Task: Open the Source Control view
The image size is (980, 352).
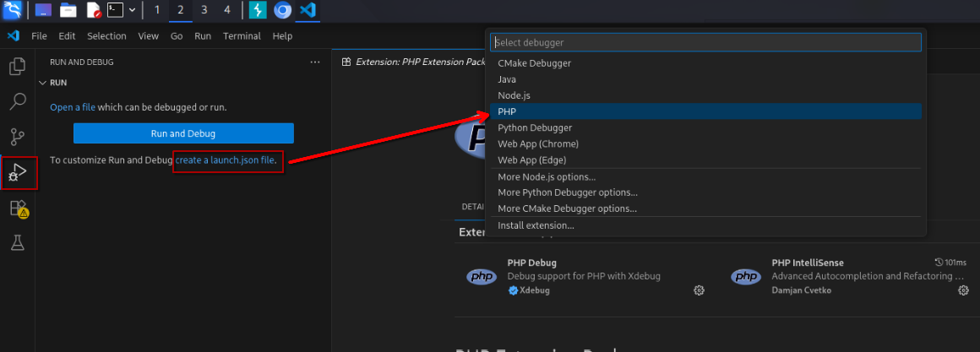Action: [18, 137]
